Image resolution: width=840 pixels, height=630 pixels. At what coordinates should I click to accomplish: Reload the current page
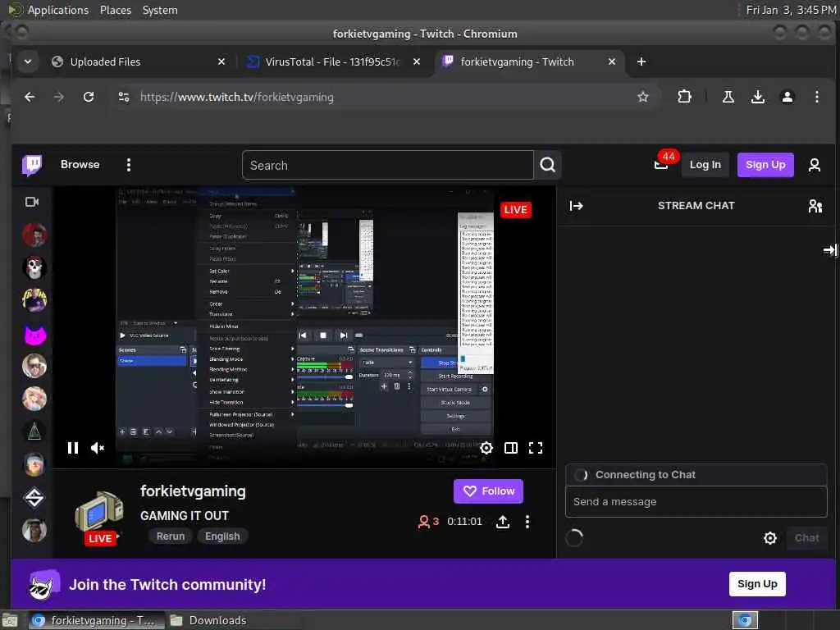pyautogui.click(x=89, y=97)
